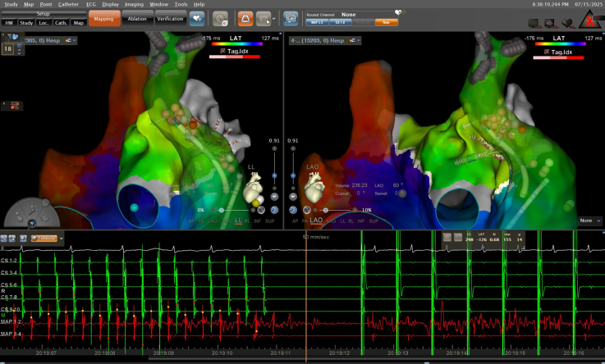Select the LL view in left map

coord(238,221)
